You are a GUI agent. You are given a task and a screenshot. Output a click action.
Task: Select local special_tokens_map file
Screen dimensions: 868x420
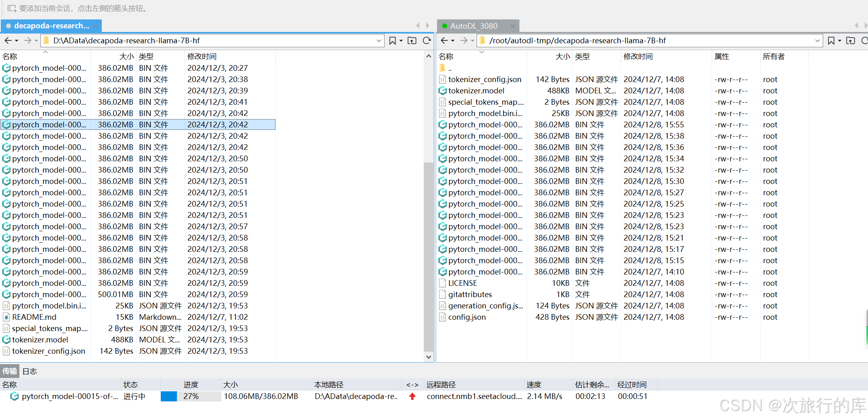tap(138, 329)
